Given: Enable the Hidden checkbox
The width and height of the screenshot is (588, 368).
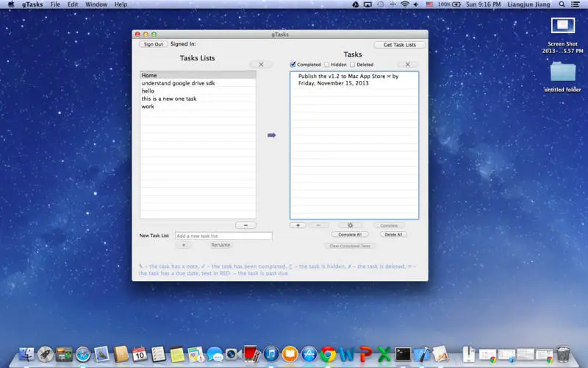Looking at the screenshot, I should coord(326,65).
